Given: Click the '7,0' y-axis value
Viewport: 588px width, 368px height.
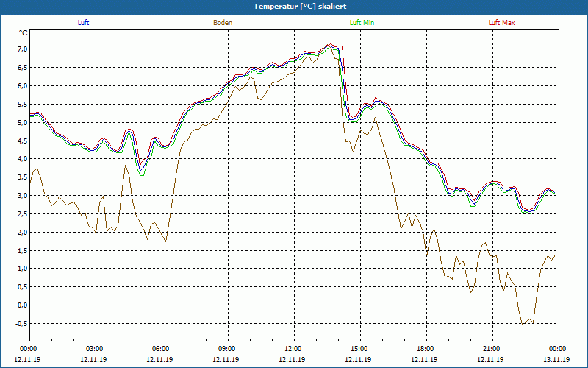Looking at the screenshot, I should point(23,49).
